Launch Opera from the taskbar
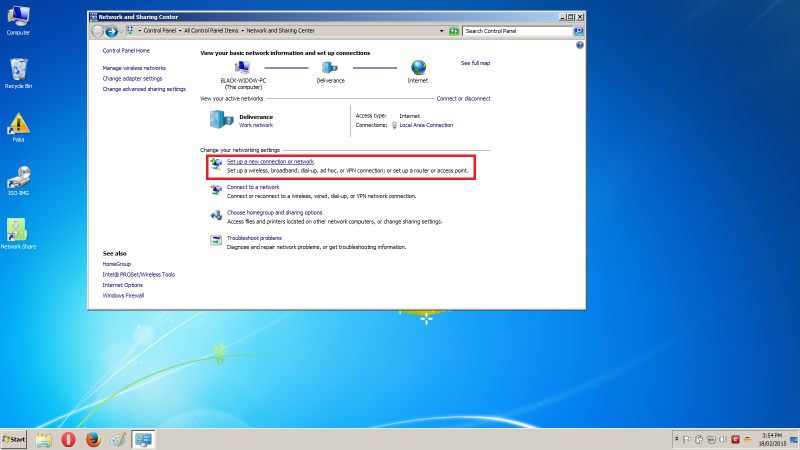Screen dimensions: 800x450 [x=69, y=439]
